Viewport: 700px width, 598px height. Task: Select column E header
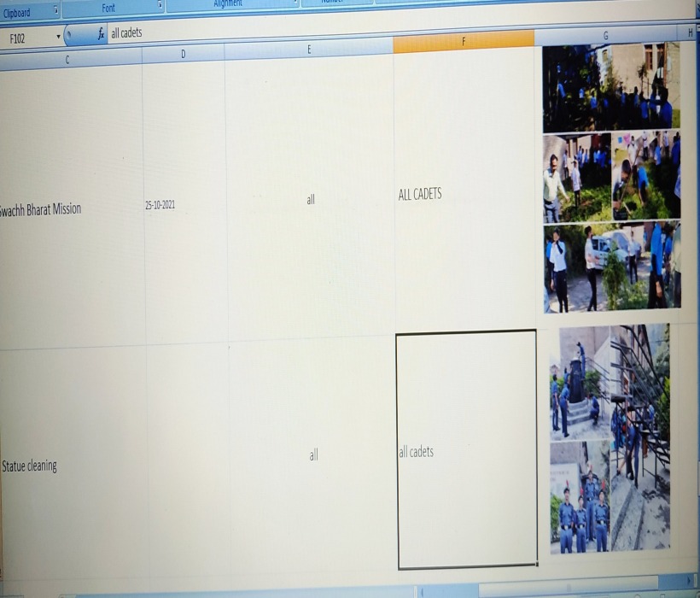pos(308,50)
